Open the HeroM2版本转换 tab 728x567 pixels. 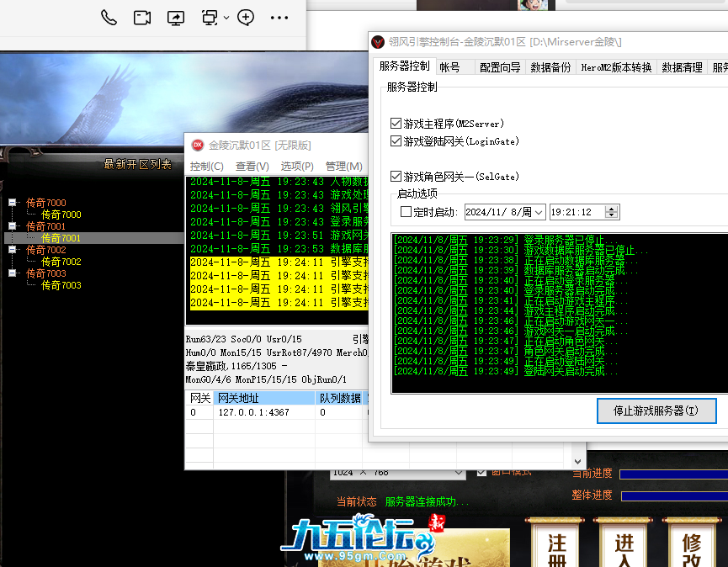617,68
